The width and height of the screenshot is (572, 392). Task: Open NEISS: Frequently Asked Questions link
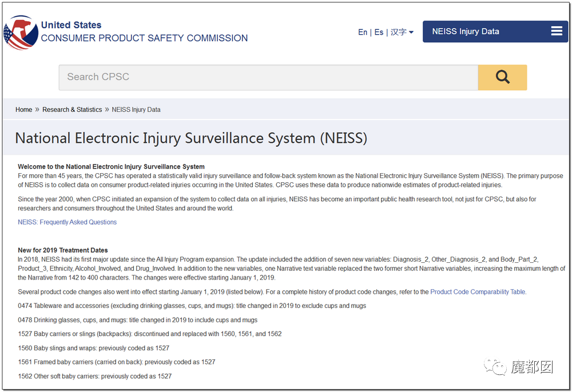67,222
